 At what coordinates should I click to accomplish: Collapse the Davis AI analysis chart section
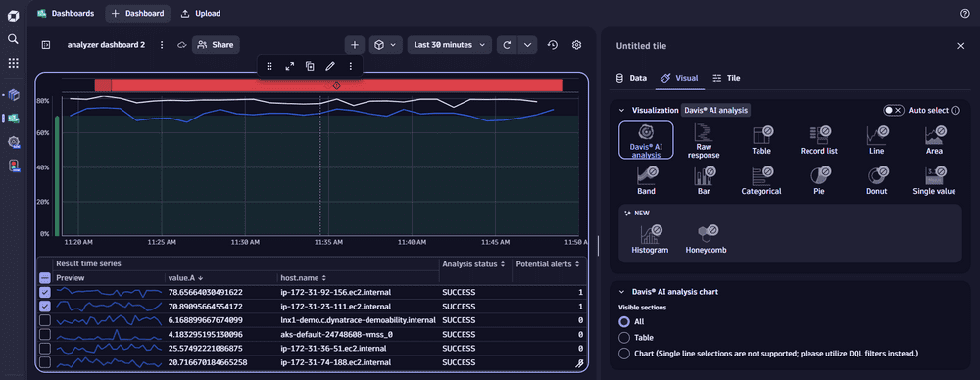tap(622, 292)
